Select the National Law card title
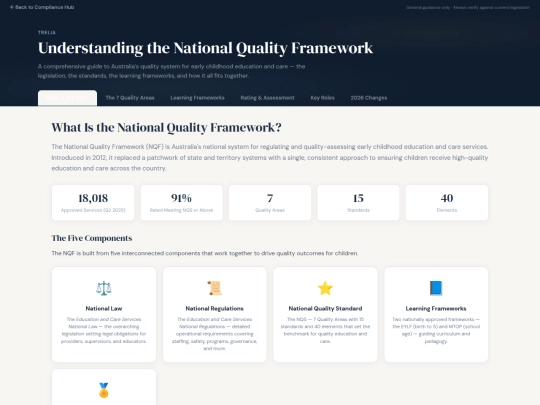The height and width of the screenshot is (405, 540). (104, 309)
